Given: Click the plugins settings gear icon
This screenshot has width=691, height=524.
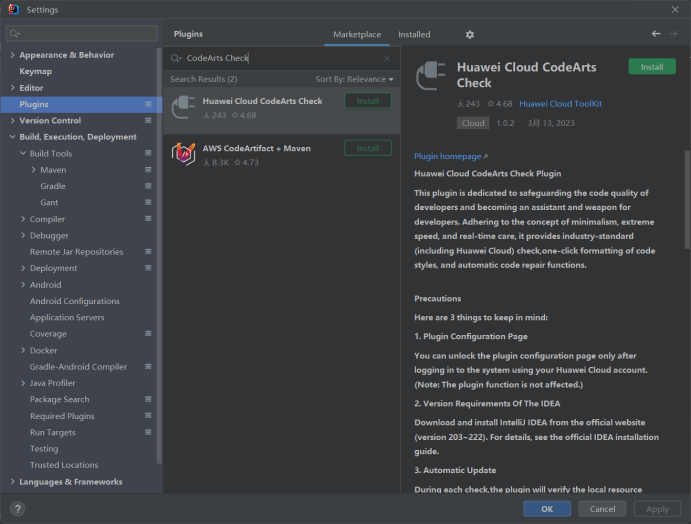Looking at the screenshot, I should (470, 34).
